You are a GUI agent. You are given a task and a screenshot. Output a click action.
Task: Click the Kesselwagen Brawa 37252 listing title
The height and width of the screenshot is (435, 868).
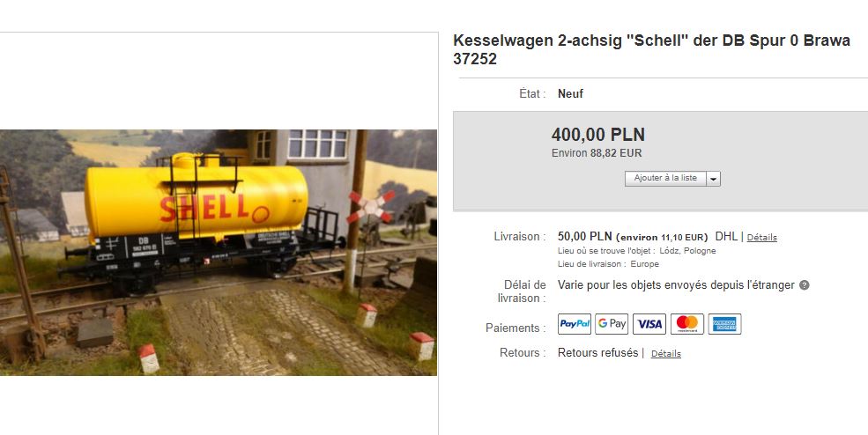pyautogui.click(x=651, y=49)
